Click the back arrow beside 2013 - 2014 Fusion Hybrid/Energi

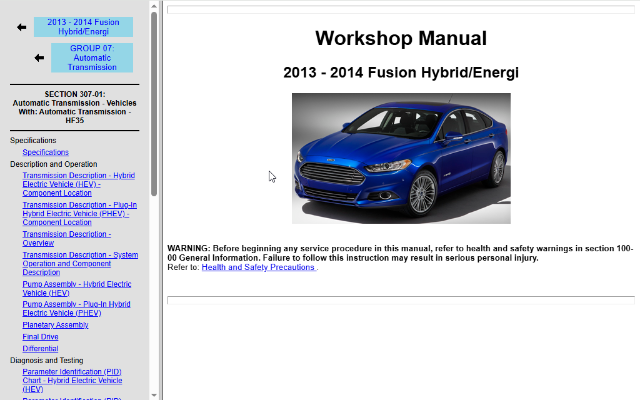(22, 27)
